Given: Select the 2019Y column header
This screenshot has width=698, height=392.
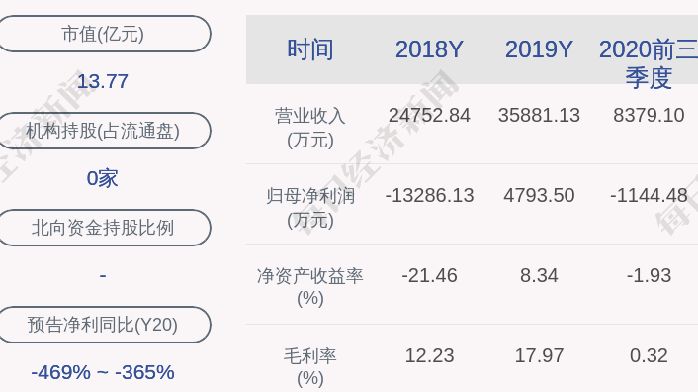Looking at the screenshot, I should tap(539, 49).
